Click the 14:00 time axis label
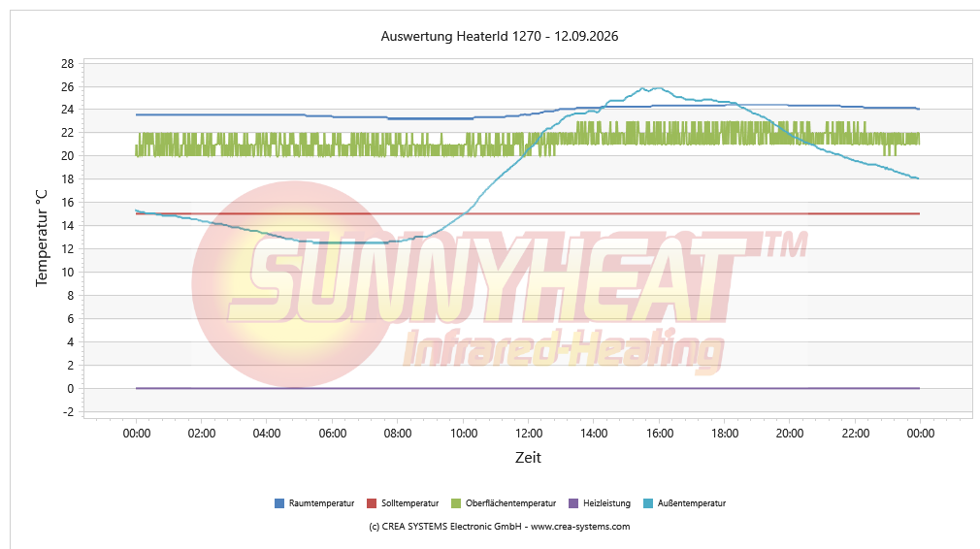The height and width of the screenshot is (549, 980). click(x=594, y=434)
